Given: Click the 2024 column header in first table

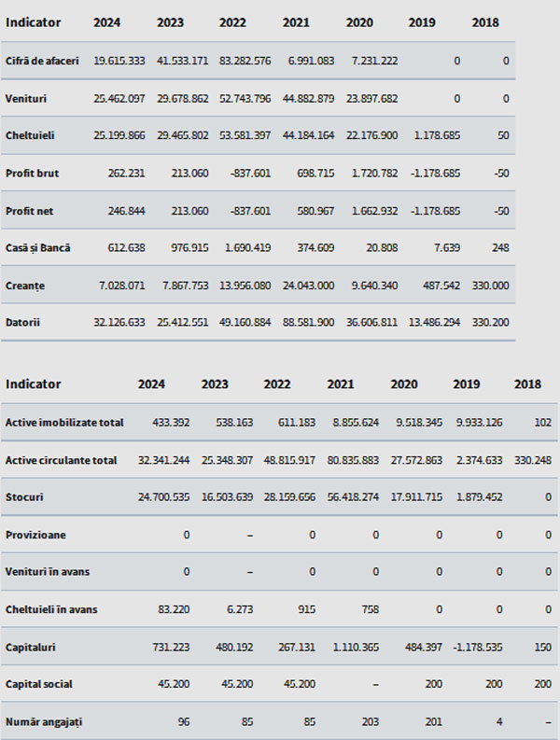Looking at the screenshot, I should (106, 22).
